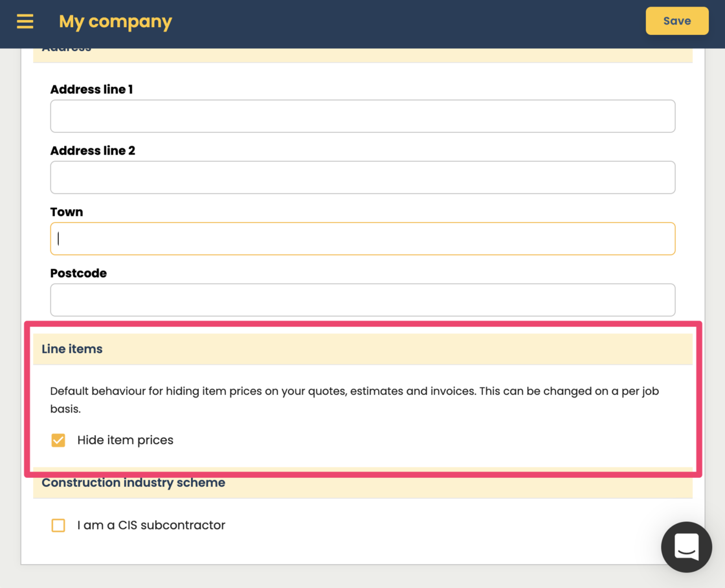Select the Construction industry scheme heading

pos(133,483)
